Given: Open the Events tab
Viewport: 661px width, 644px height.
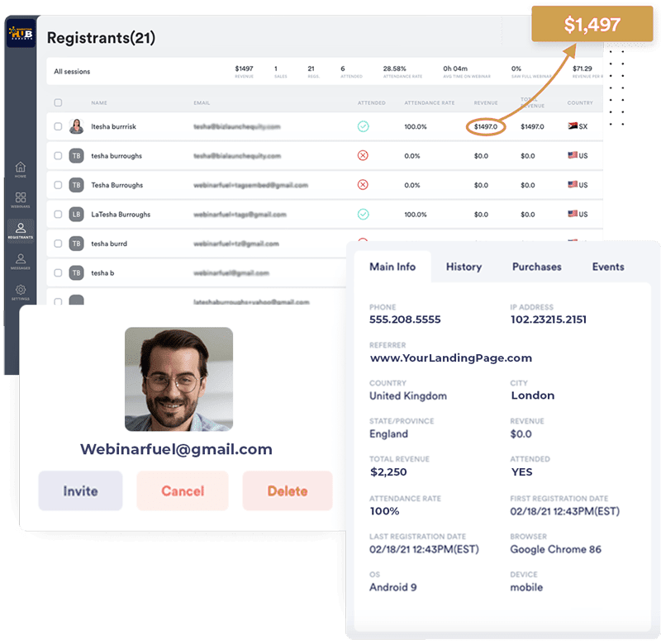Looking at the screenshot, I should 608,267.
